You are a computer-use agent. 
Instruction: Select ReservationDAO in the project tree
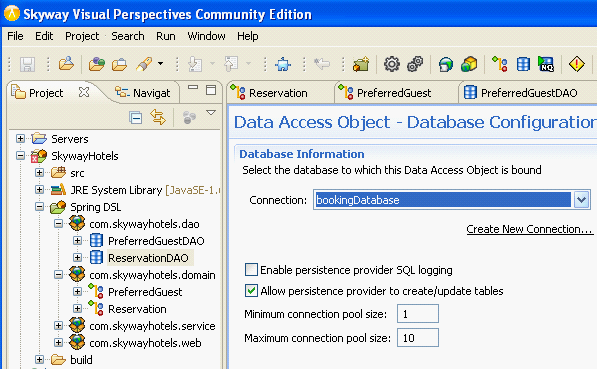[x=148, y=258]
